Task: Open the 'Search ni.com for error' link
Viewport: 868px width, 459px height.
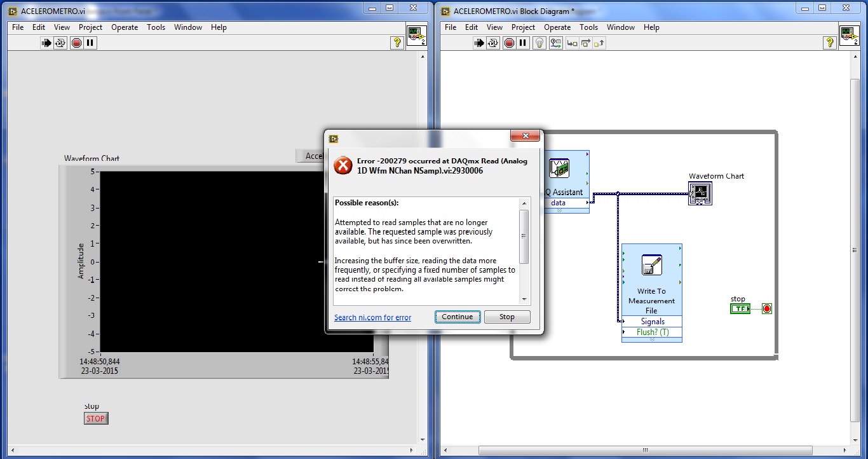Action: tap(372, 317)
